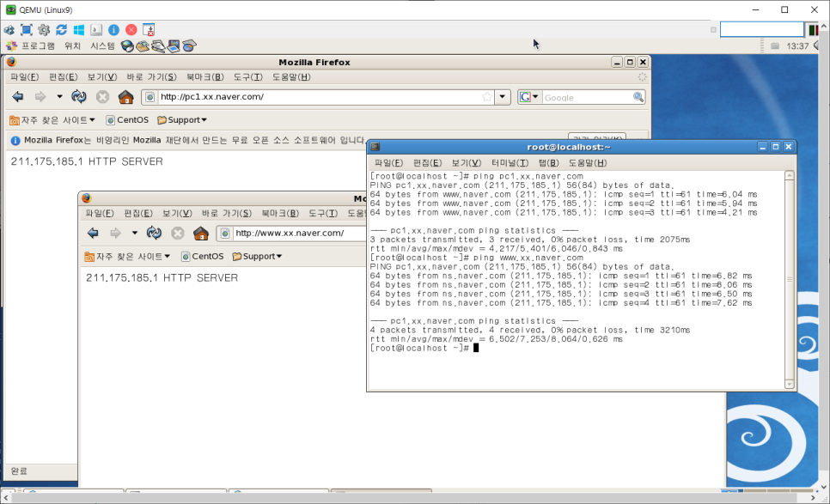Viewport: 830px width, 504px height.
Task: Open 바로 가기(S) menu in pc1 Firefox window
Action: (x=151, y=77)
